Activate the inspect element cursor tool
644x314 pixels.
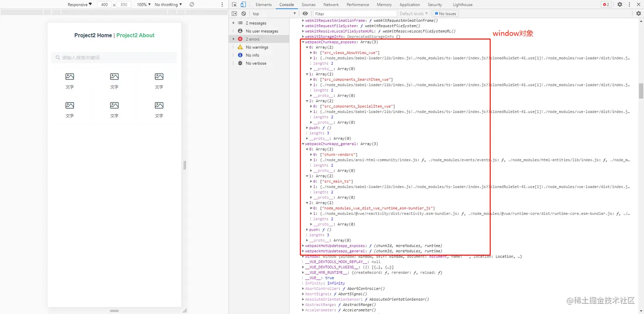pyautogui.click(x=234, y=5)
